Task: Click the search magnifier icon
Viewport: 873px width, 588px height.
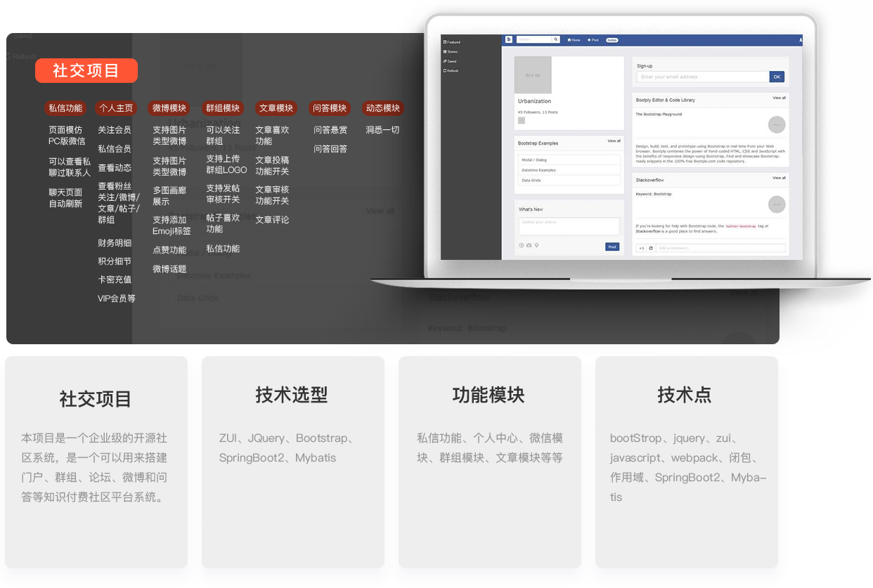Action: pyautogui.click(x=556, y=40)
